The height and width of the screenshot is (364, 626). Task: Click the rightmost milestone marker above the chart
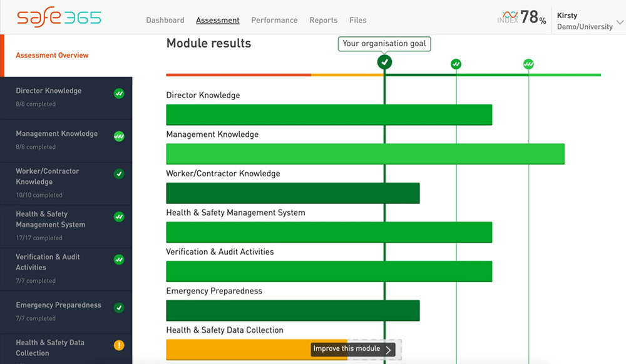(x=528, y=64)
